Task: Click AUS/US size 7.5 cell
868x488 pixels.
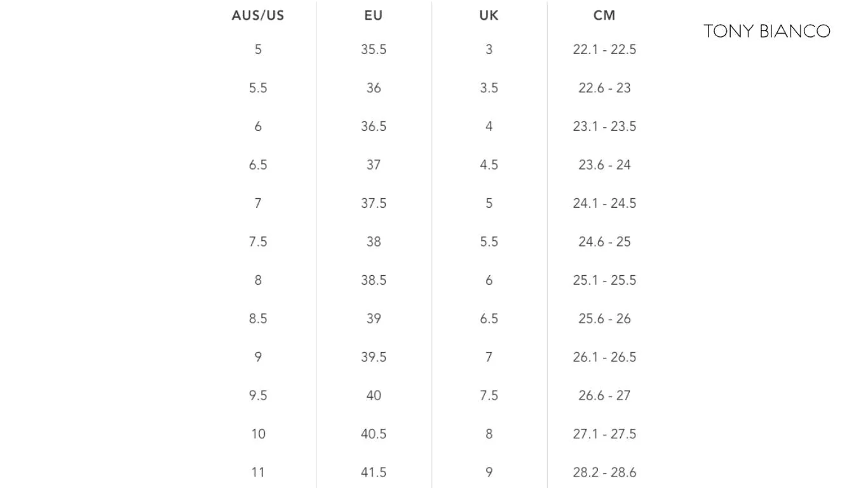Action: pyautogui.click(x=258, y=241)
